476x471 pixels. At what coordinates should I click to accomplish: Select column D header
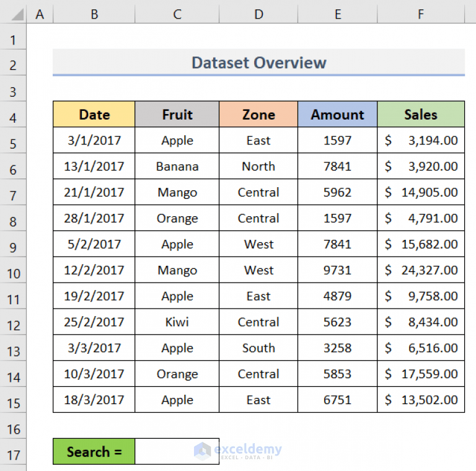point(258,14)
